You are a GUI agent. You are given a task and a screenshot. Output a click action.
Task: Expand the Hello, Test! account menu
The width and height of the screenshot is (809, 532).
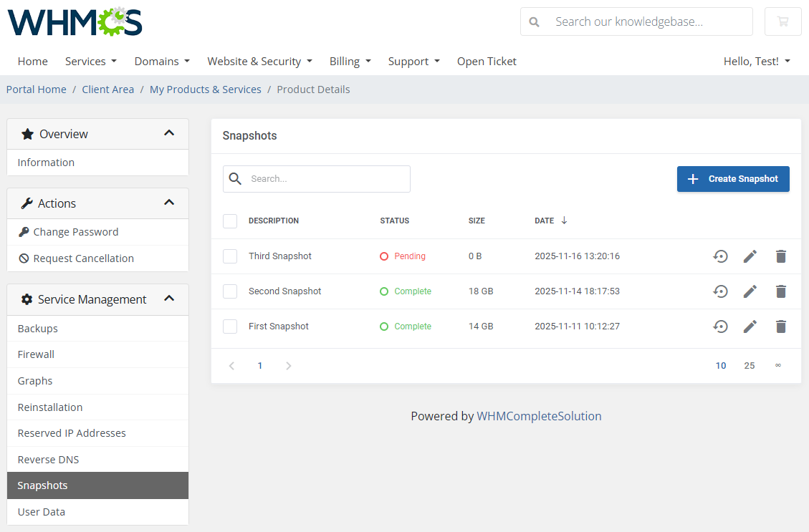[757, 62]
